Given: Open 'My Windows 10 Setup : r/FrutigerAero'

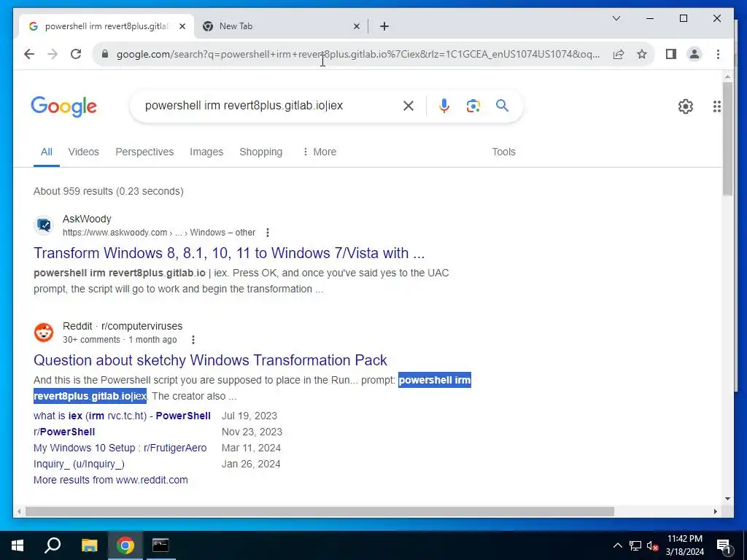Looking at the screenshot, I should pos(120,448).
